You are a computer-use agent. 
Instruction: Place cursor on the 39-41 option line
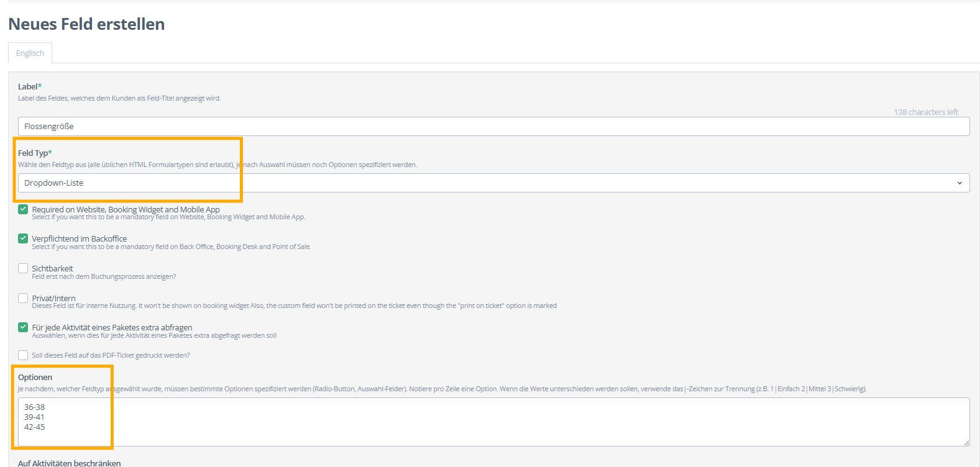[x=34, y=417]
